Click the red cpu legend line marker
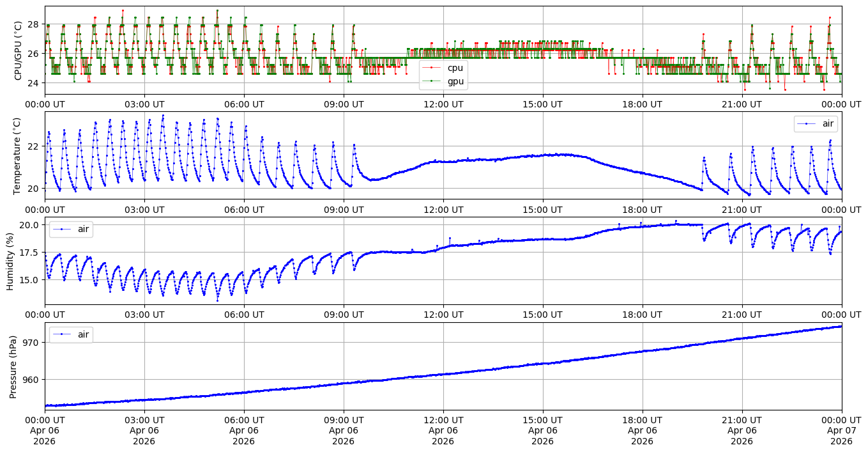 coord(432,68)
